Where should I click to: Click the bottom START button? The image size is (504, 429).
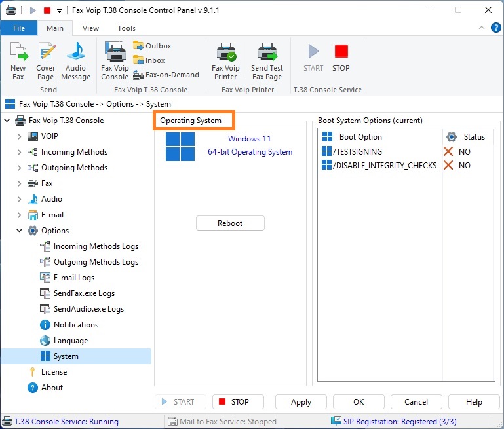pos(180,402)
